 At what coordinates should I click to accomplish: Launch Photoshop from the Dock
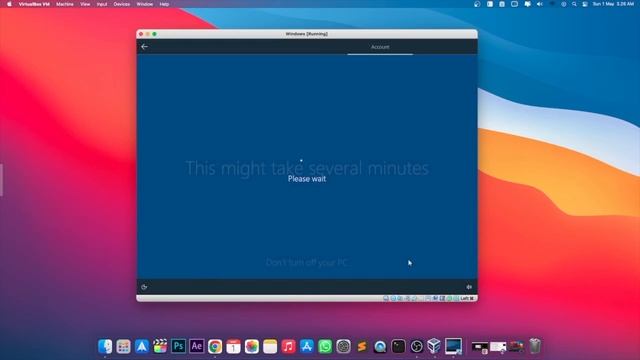178,346
